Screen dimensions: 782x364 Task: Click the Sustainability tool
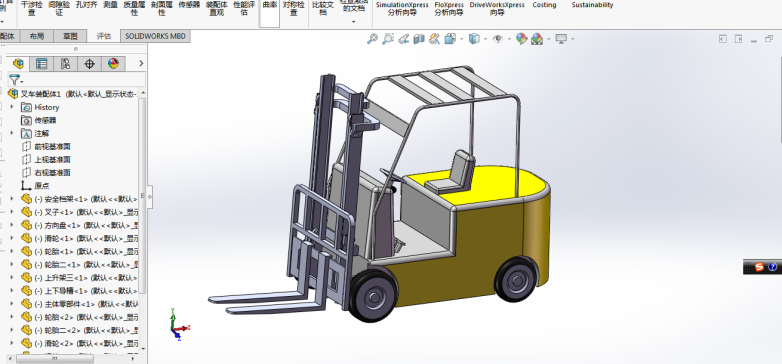coord(592,5)
